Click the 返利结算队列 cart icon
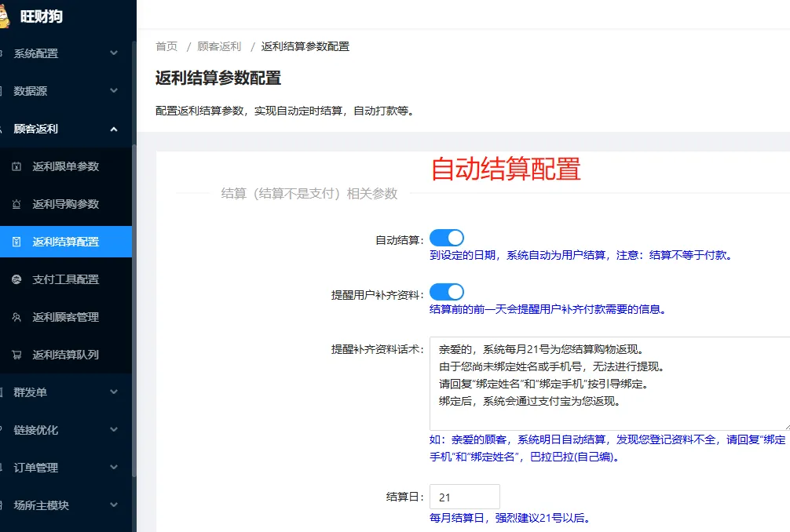This screenshot has width=790, height=532. coord(17,355)
